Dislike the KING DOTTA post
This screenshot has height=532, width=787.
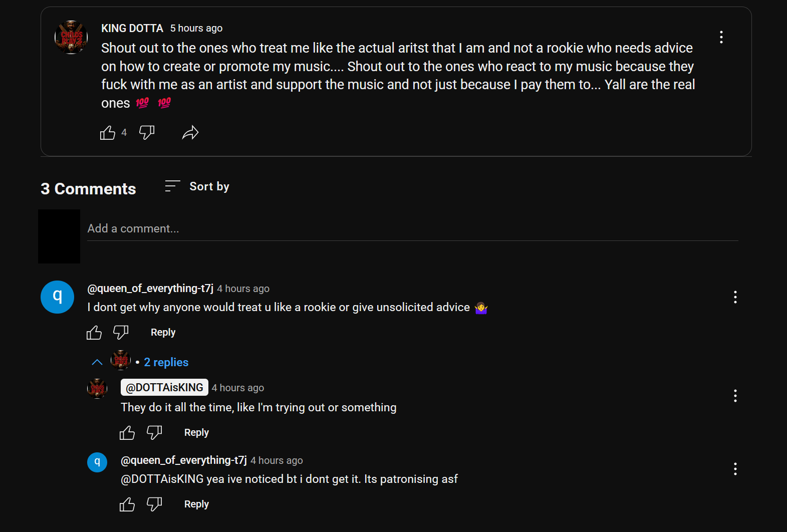pos(147,133)
